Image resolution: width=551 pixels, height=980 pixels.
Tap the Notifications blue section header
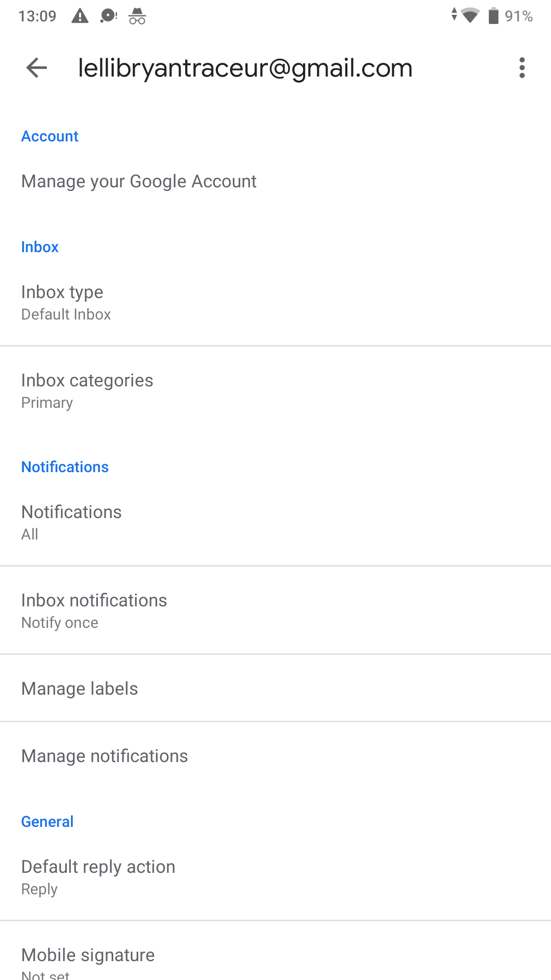click(x=65, y=467)
